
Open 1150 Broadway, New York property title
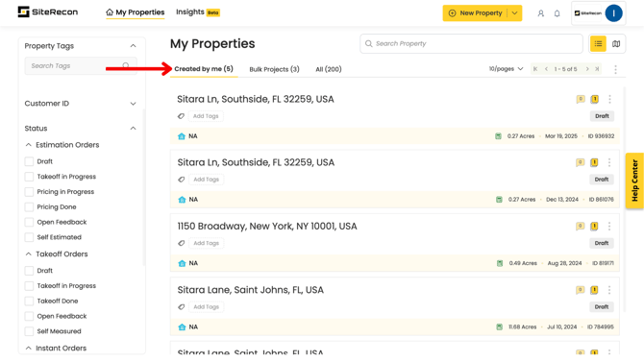click(267, 227)
